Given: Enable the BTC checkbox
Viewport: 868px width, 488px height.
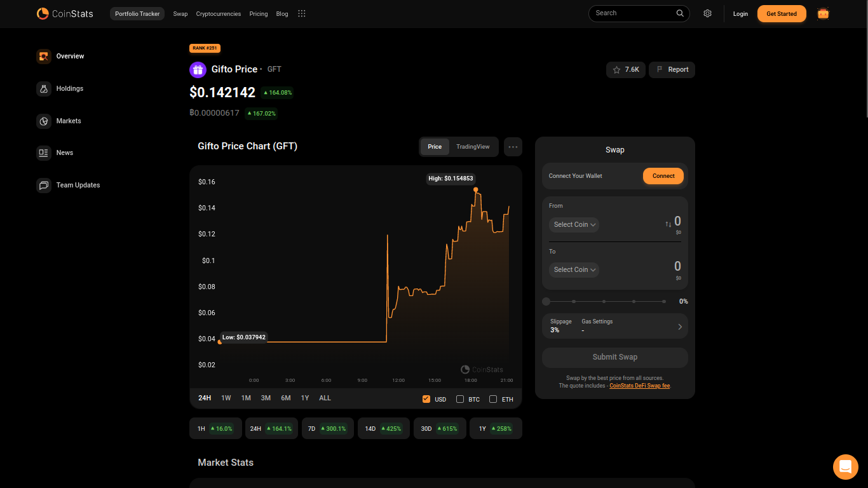Looking at the screenshot, I should coord(460,399).
